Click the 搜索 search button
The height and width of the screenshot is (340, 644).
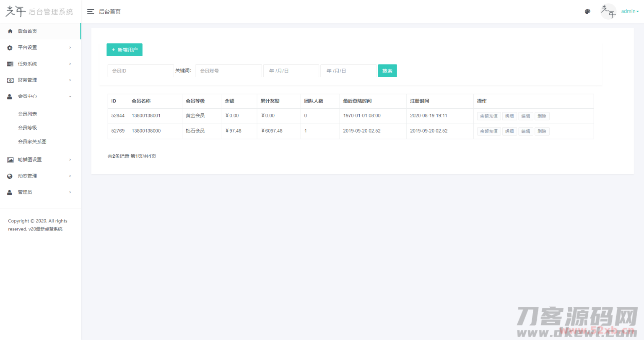(387, 71)
